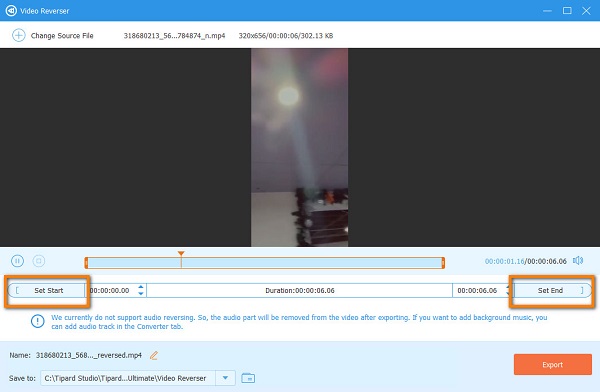This screenshot has height=392, width=600.
Task: Click the Video Reverser app logo
Action: click(11, 10)
